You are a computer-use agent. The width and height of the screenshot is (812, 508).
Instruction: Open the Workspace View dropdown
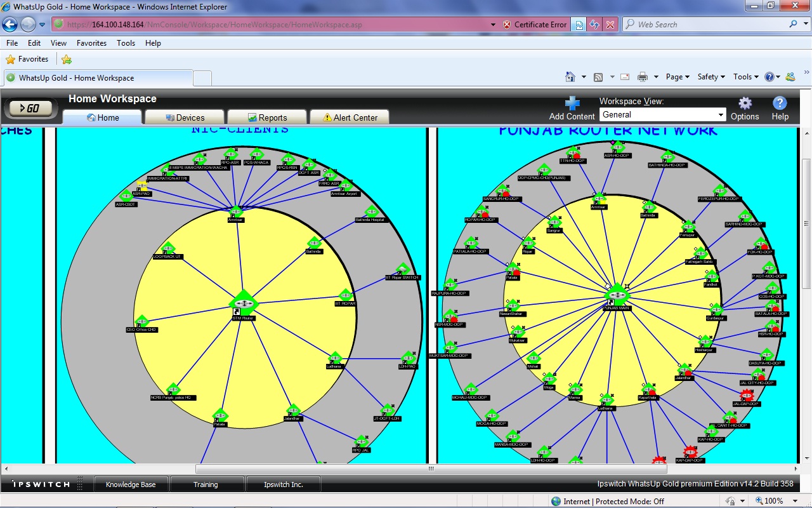[662, 115]
